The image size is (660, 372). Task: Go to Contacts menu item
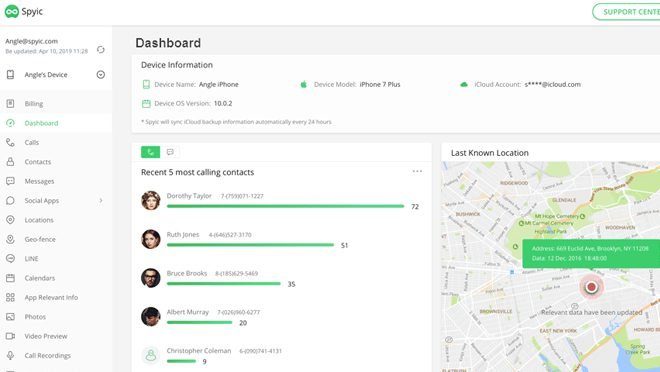click(37, 162)
